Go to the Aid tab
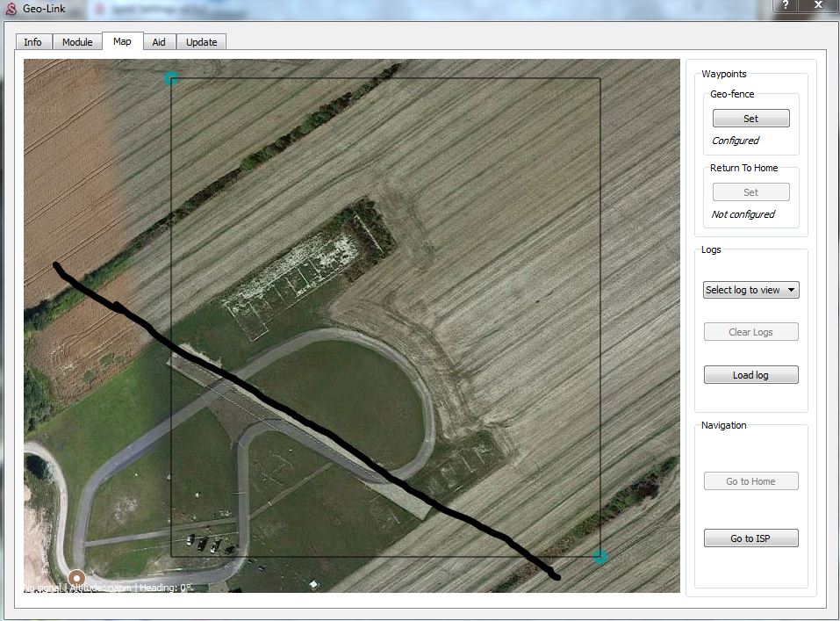Image resolution: width=840 pixels, height=621 pixels. pyautogui.click(x=159, y=42)
